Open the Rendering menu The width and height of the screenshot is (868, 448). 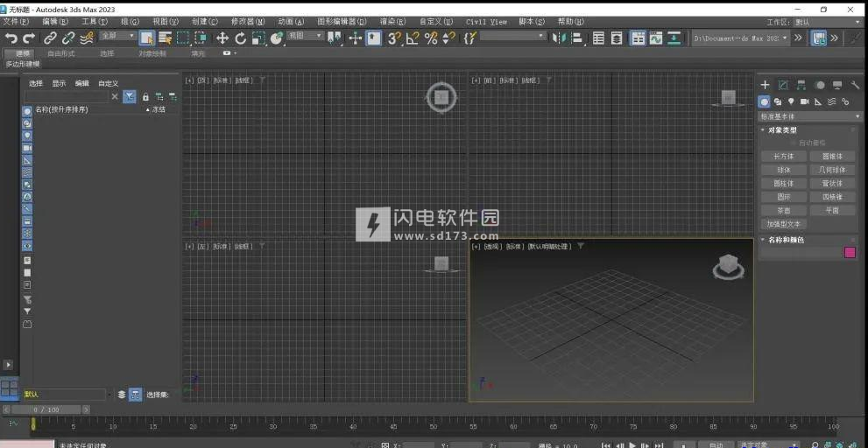392,22
